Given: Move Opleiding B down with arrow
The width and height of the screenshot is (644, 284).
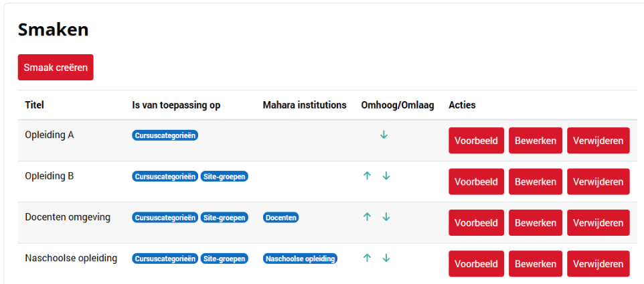Looking at the screenshot, I should pyautogui.click(x=386, y=176).
